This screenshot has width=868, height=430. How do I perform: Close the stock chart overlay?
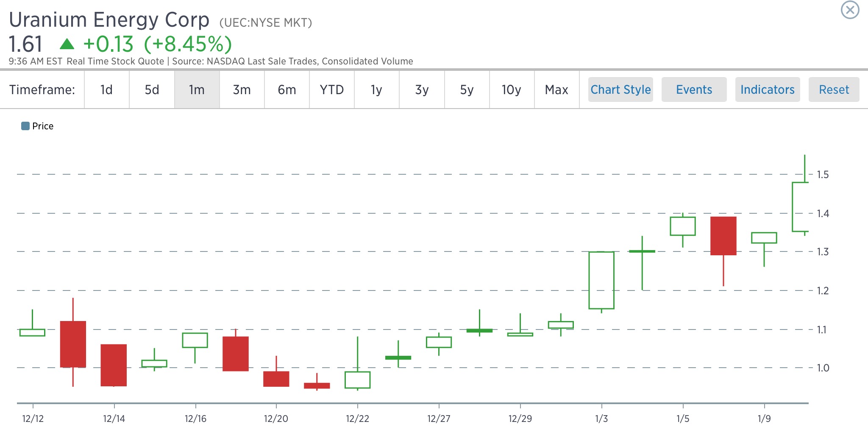pyautogui.click(x=850, y=10)
